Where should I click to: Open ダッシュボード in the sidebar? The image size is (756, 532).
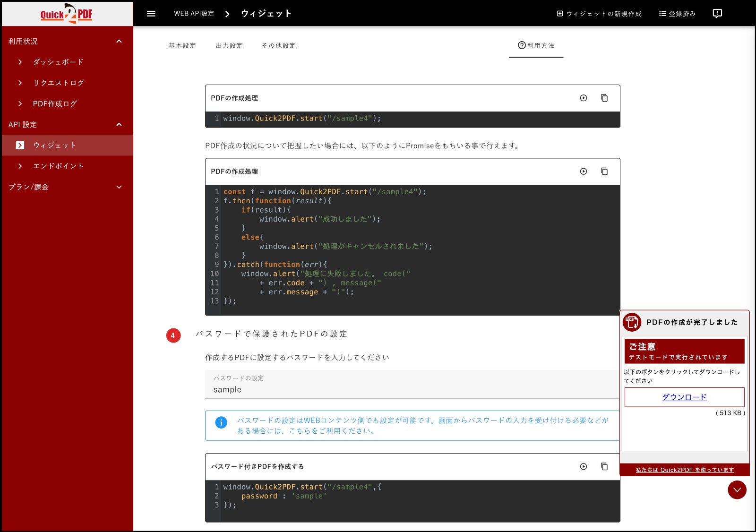click(x=58, y=62)
